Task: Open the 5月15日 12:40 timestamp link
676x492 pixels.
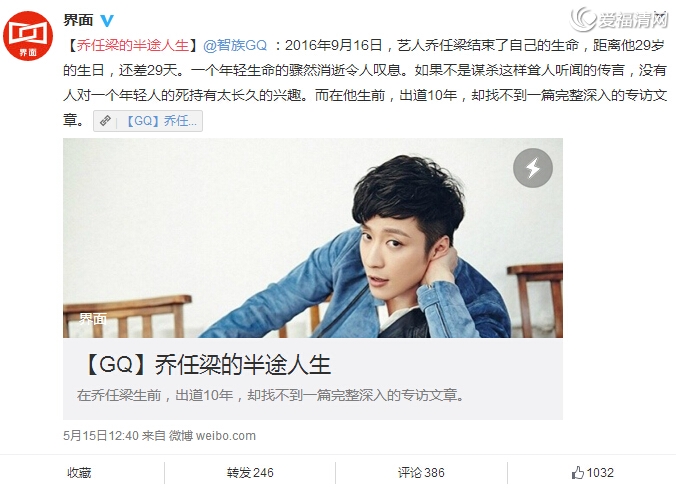Action: [x=101, y=436]
